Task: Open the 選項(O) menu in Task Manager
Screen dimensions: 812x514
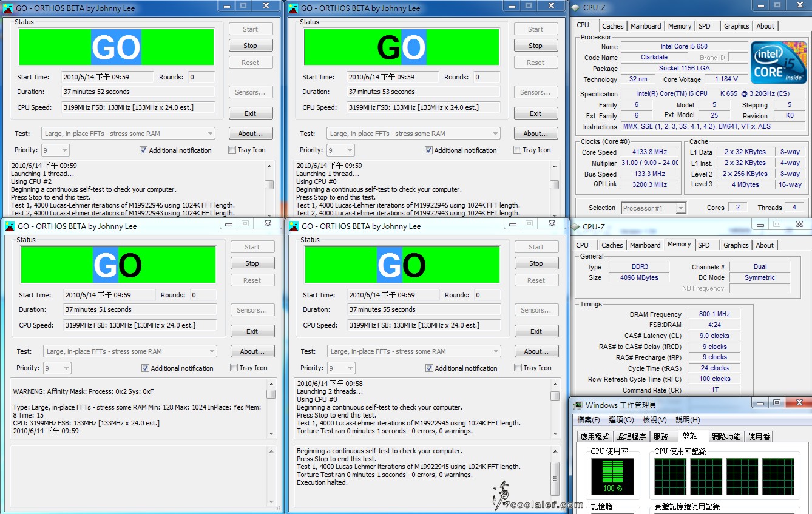Action: (621, 420)
